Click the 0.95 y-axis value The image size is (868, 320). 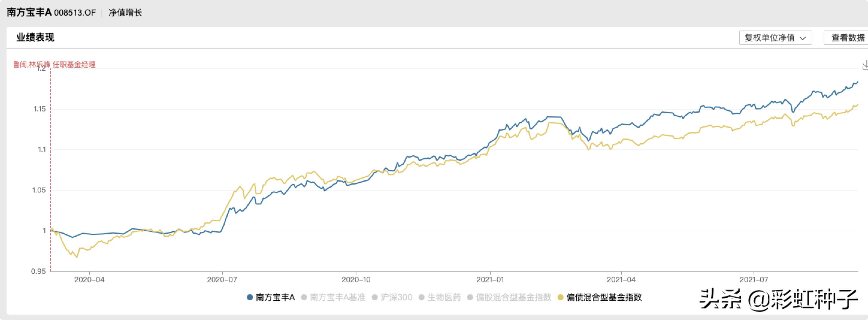(38, 271)
